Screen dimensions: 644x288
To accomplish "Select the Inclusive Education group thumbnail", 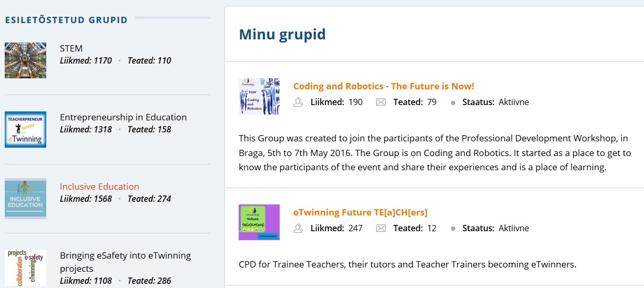I will click(x=25, y=199).
